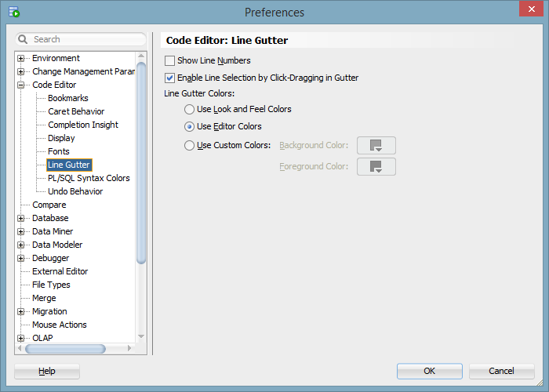The height and width of the screenshot is (392, 549).
Task: Collapse the Code Editor tree node
Action: click(21, 85)
